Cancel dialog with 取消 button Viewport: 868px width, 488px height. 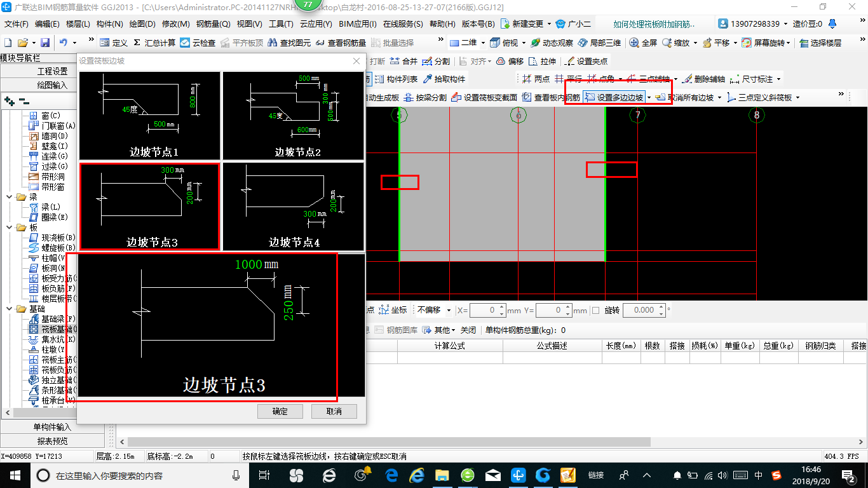[x=334, y=411]
